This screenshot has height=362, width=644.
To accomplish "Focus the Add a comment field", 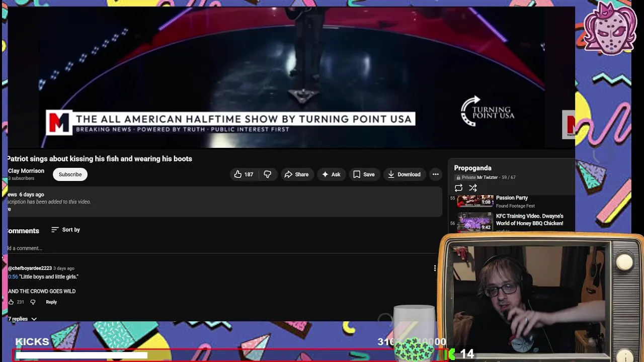I will point(221,248).
